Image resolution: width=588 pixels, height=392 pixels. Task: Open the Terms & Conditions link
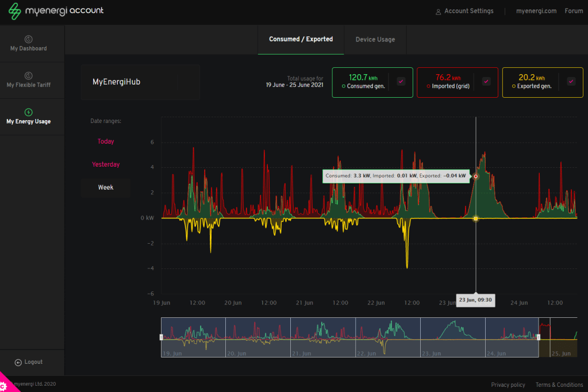tap(559, 385)
